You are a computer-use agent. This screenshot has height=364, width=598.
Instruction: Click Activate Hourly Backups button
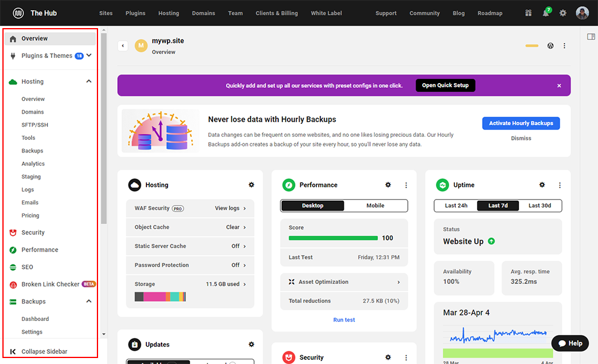[x=521, y=123]
